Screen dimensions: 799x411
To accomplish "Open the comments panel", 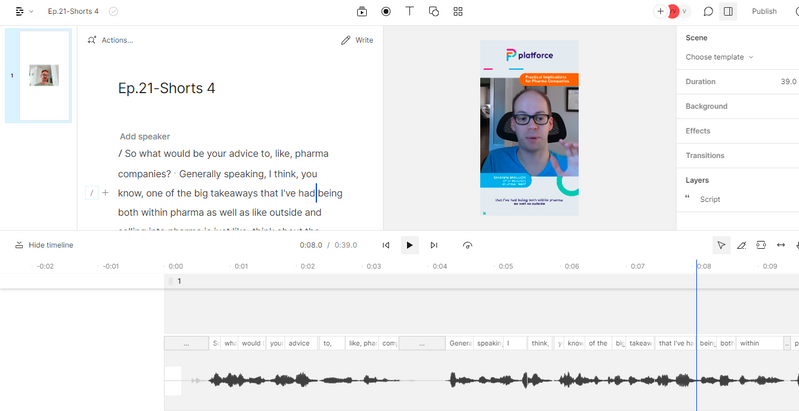I will [x=708, y=11].
